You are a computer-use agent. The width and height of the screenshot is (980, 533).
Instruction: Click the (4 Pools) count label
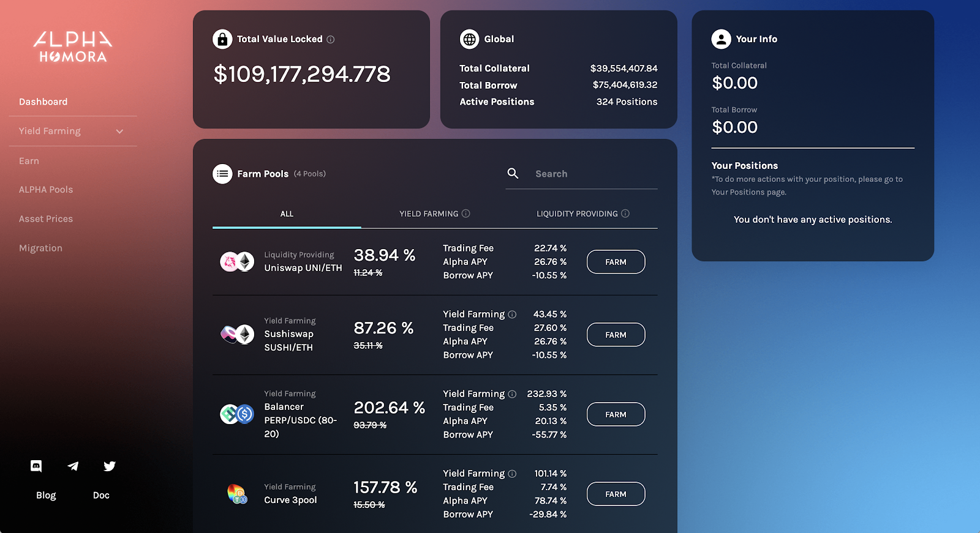pos(310,174)
